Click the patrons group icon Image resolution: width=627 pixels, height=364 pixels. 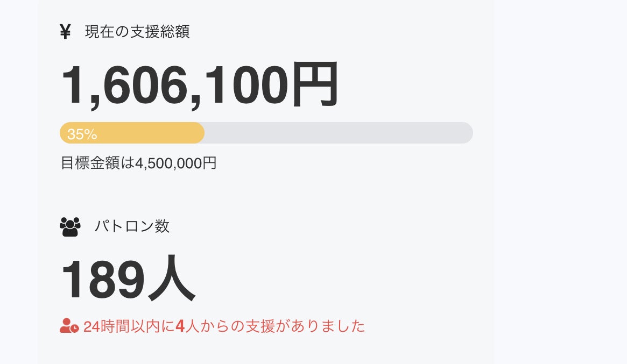tap(70, 226)
